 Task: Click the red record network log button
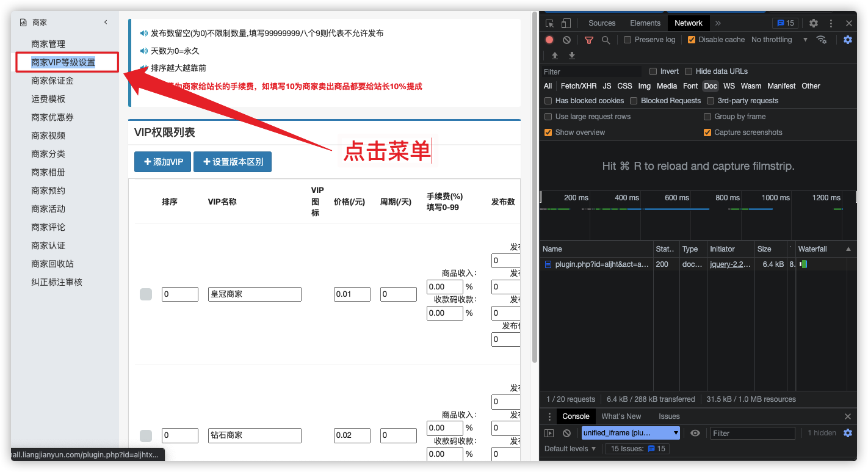point(549,40)
